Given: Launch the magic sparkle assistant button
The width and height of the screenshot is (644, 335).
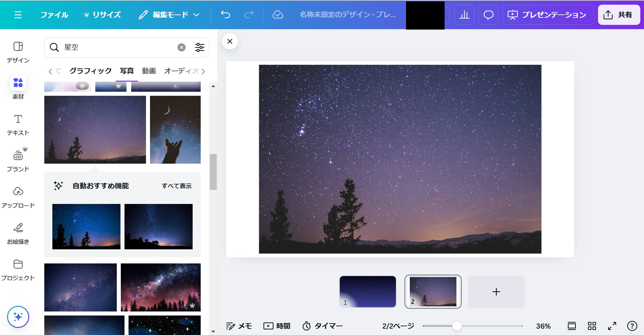Looking at the screenshot, I should 18,317.
